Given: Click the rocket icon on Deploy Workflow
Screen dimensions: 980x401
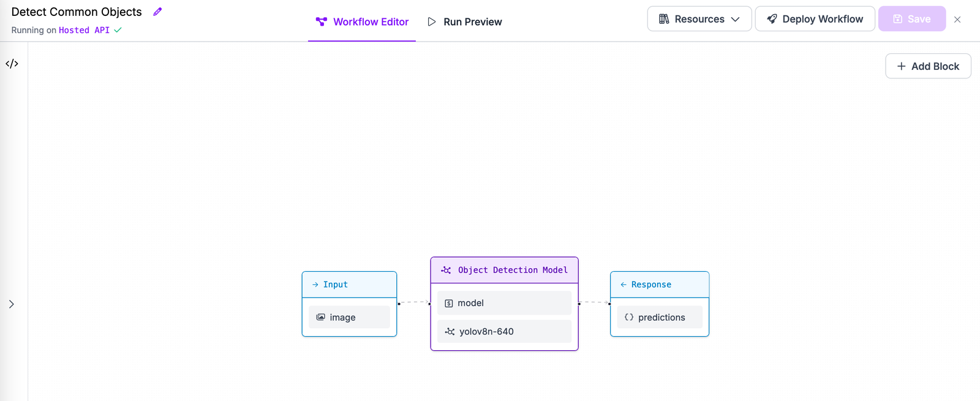Looking at the screenshot, I should point(771,18).
